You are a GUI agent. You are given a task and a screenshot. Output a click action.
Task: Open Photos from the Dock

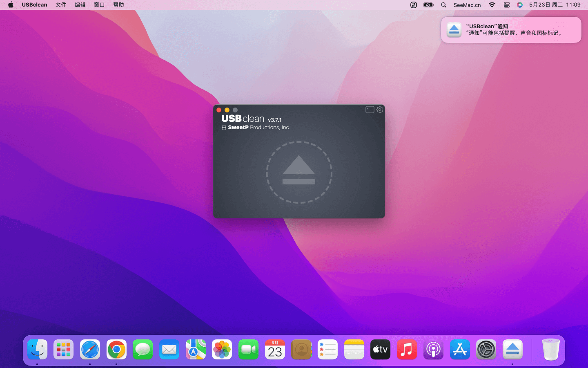tap(222, 350)
